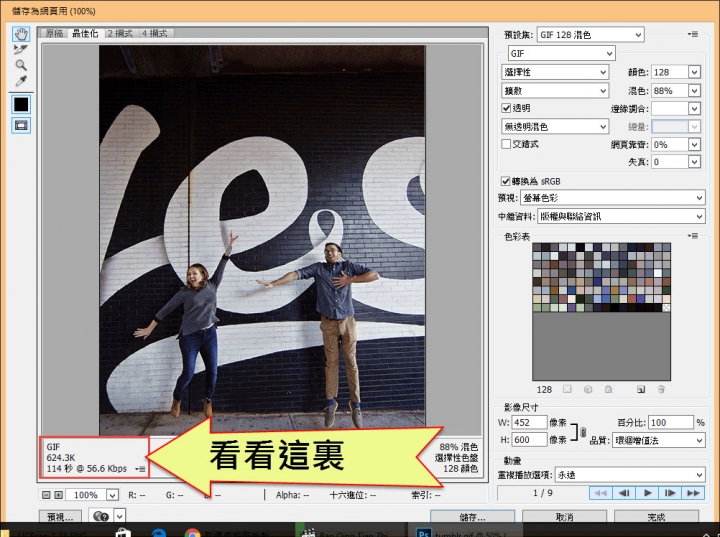This screenshot has height=537, width=720.
Task: Click the 預視... button
Action: [60, 517]
